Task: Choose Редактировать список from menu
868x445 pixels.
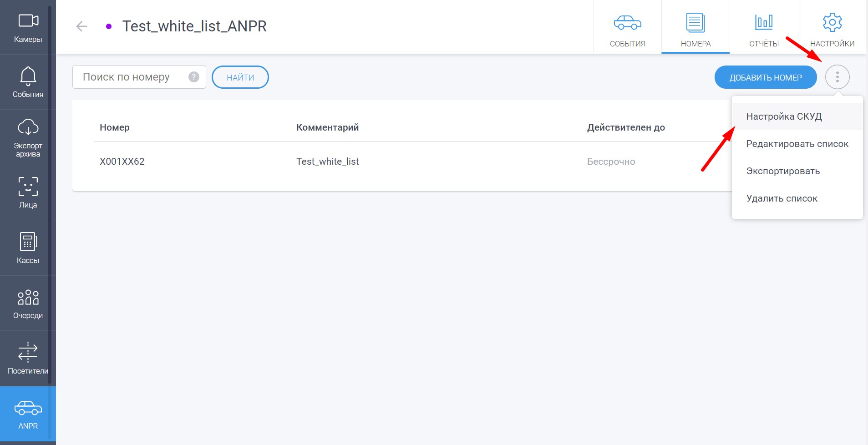Action: point(797,144)
